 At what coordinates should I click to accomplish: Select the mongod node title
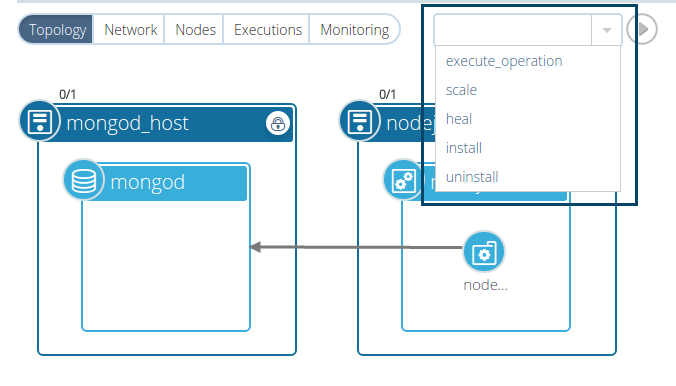[x=147, y=182]
